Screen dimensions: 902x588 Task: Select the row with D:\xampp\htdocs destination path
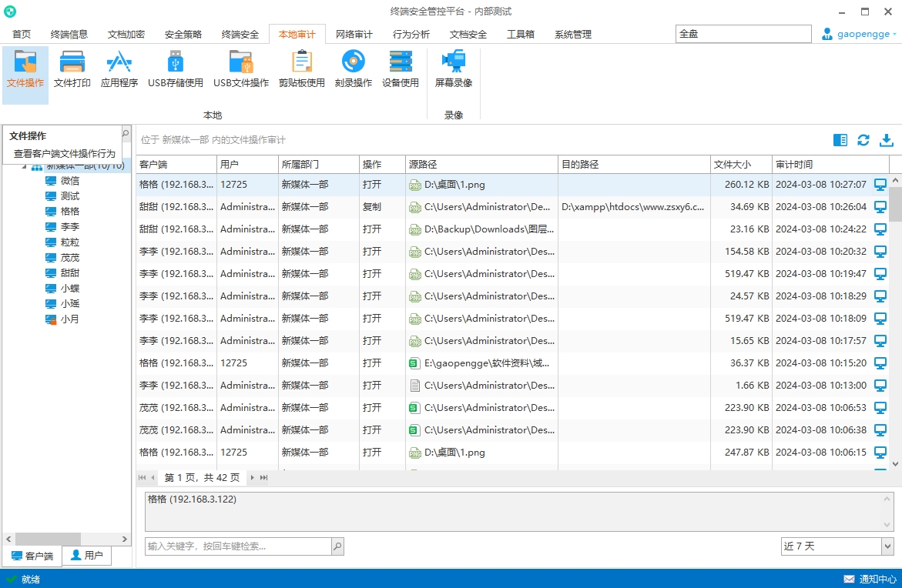click(512, 207)
